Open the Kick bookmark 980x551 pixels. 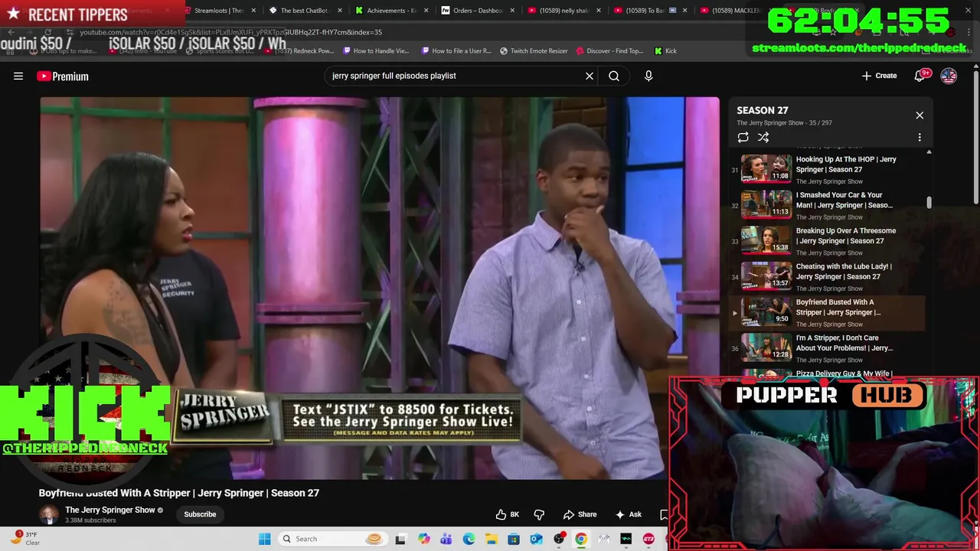pyautogui.click(x=665, y=51)
